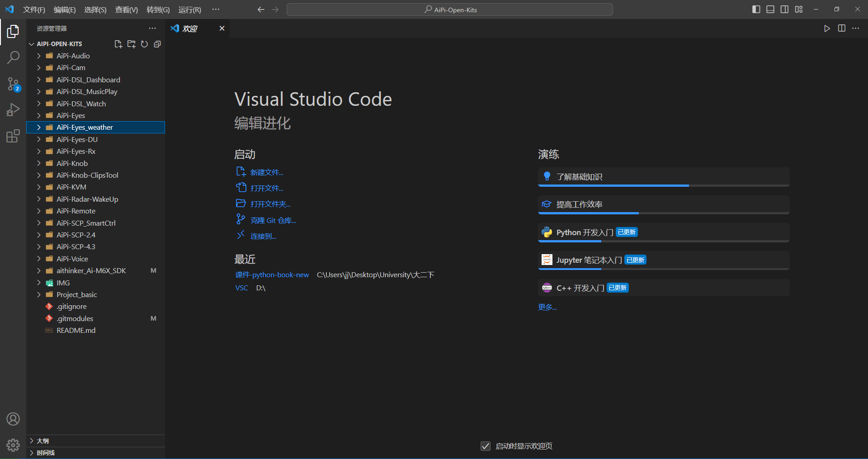Open Jupyter 笔记本入门 walkthrough
The width and height of the screenshot is (868, 459).
pyautogui.click(x=664, y=260)
